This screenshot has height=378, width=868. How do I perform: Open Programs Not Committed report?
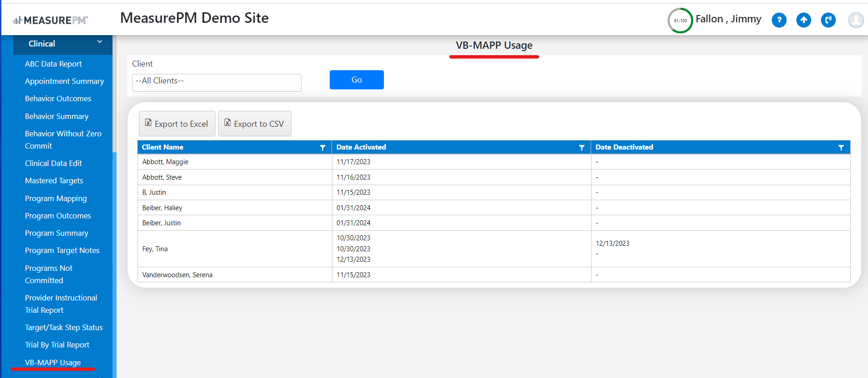pos(49,274)
